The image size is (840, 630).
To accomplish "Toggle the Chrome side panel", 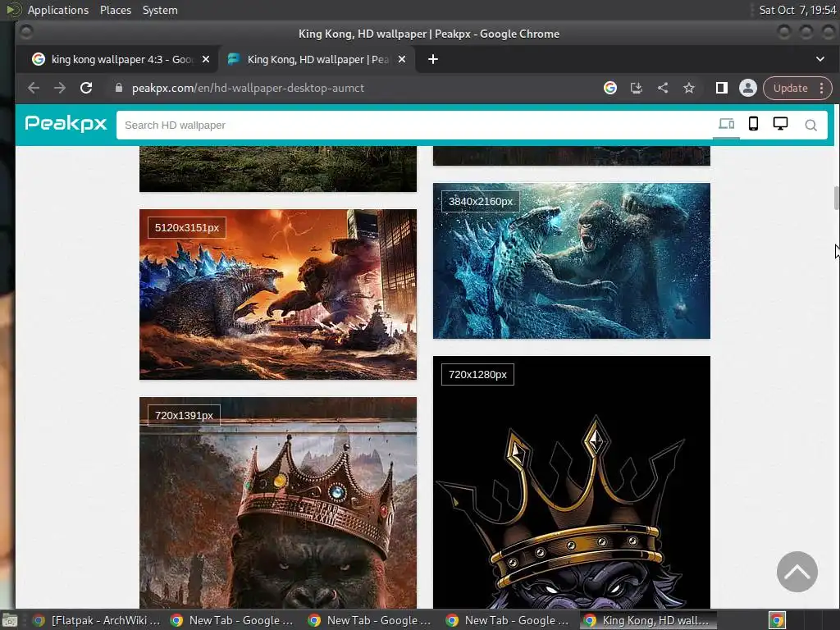I will pyautogui.click(x=722, y=88).
